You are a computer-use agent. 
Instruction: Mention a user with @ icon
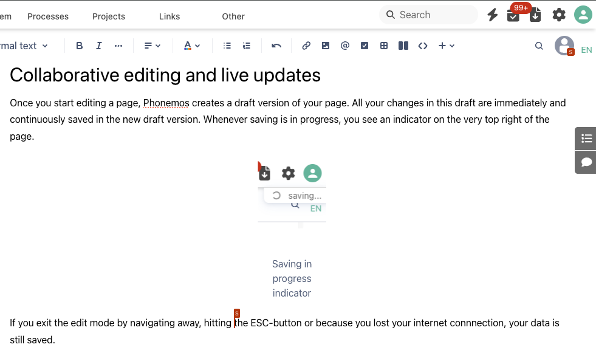coord(345,46)
